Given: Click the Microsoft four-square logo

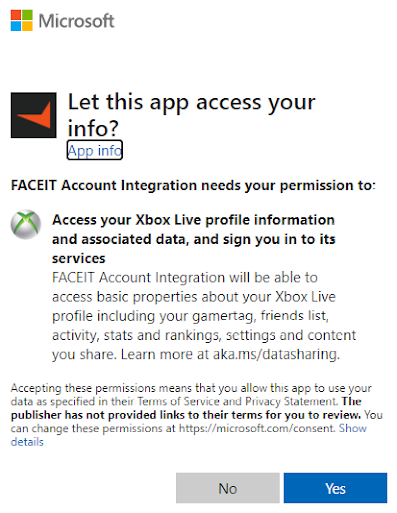Looking at the screenshot, I should tap(22, 20).
